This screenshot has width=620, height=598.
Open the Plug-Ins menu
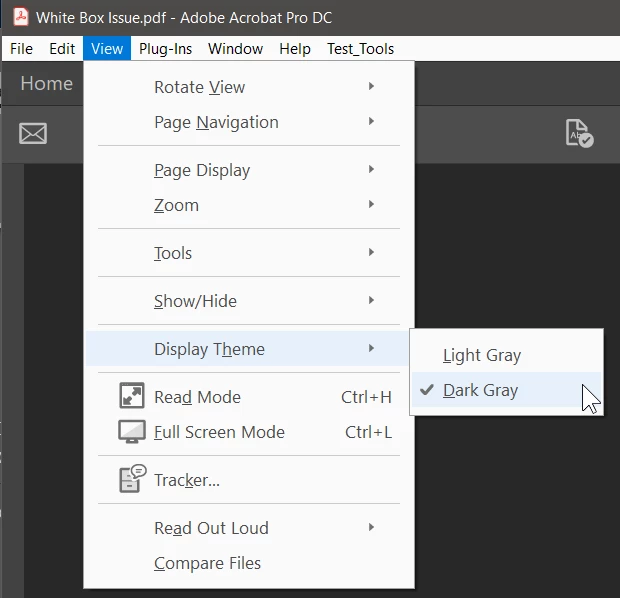165,49
